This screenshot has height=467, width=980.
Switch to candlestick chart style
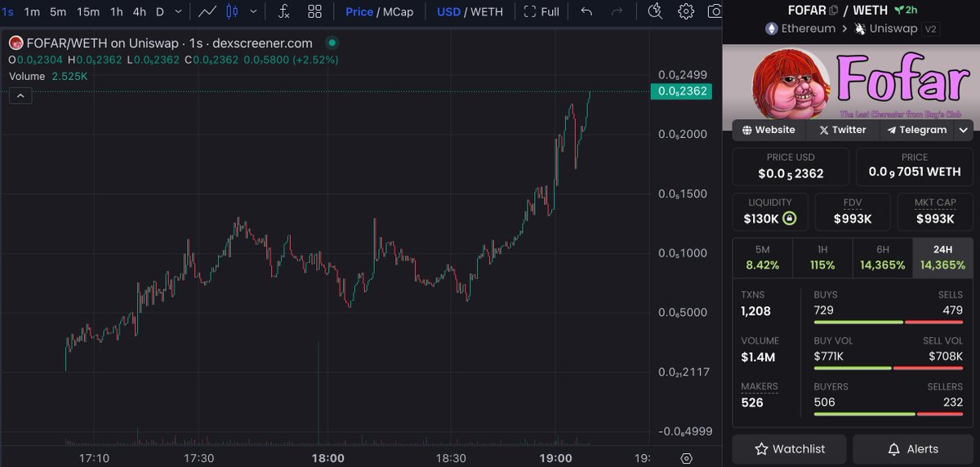click(x=232, y=11)
